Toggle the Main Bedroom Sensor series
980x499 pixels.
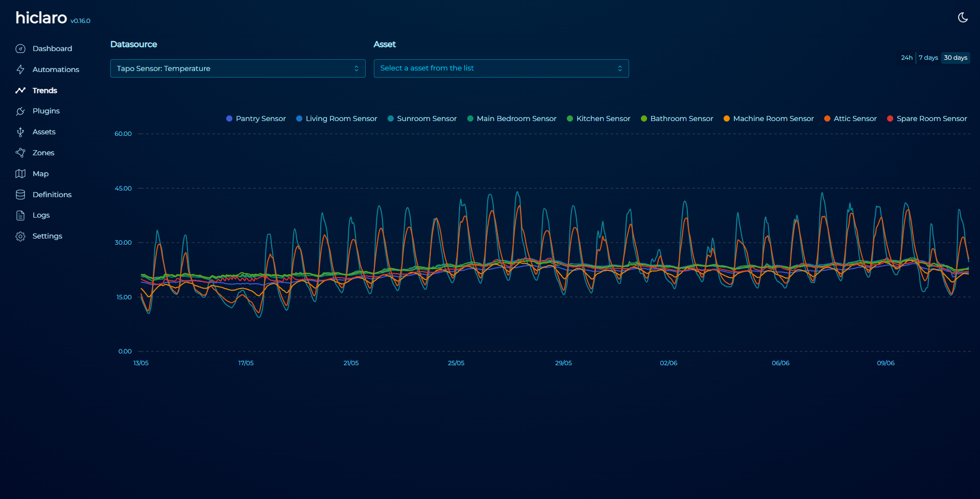click(x=512, y=118)
